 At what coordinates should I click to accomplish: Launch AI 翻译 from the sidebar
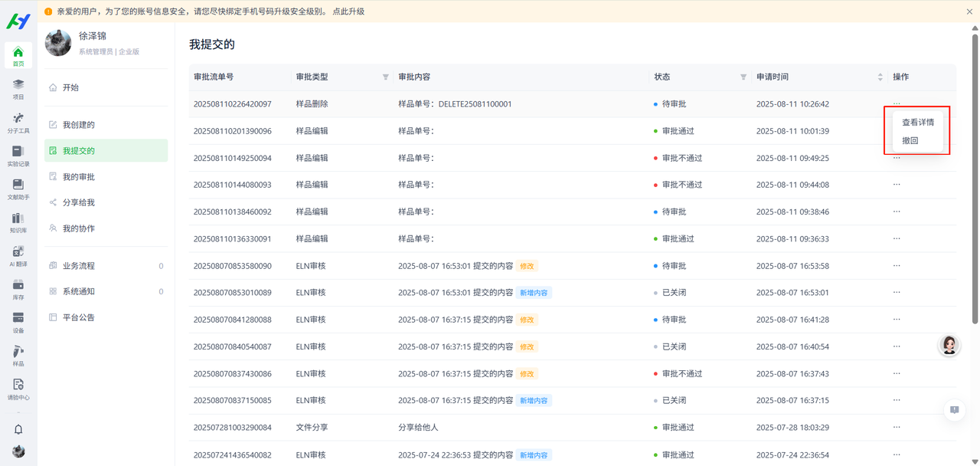[18, 255]
